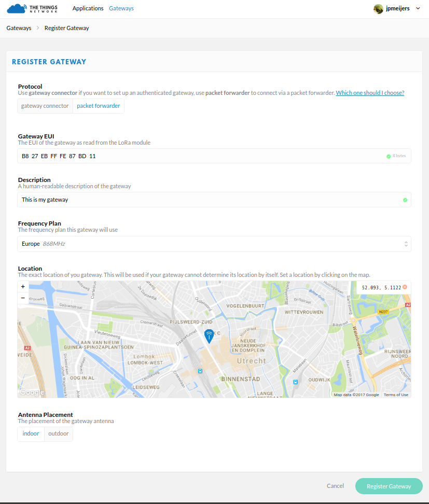The height and width of the screenshot is (504, 429).
Task: Click the A2 highway shield near Oog in Al
Action: 27,348
